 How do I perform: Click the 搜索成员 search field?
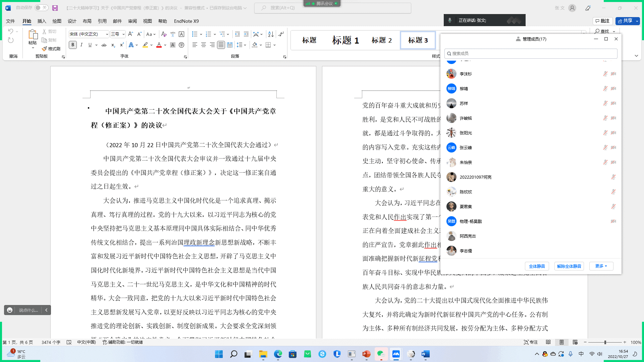[x=531, y=54]
